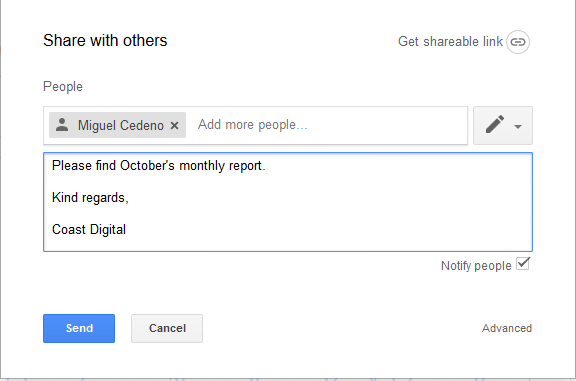The height and width of the screenshot is (381, 576).
Task: Click the 'Coast Digital' signature line
Action: [89, 230]
